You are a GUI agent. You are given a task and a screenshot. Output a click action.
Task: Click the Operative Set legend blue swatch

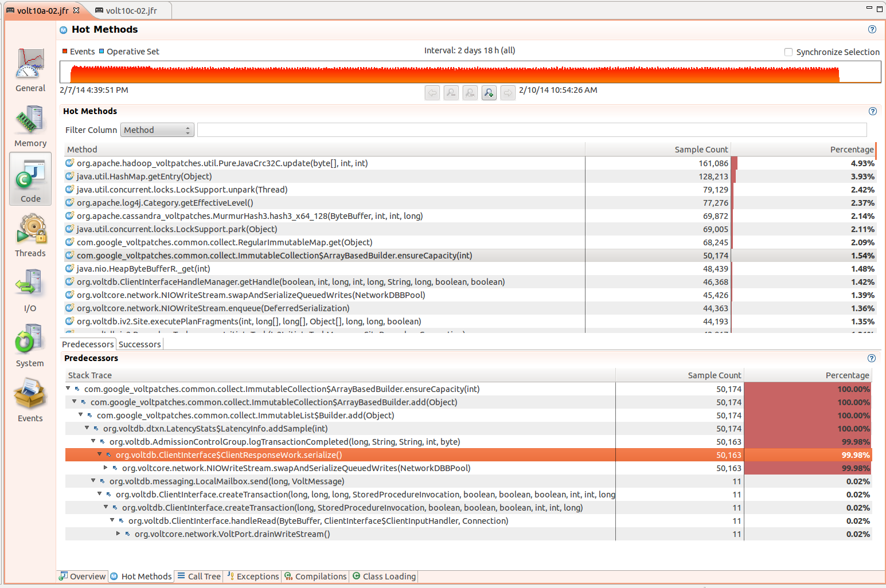102,51
